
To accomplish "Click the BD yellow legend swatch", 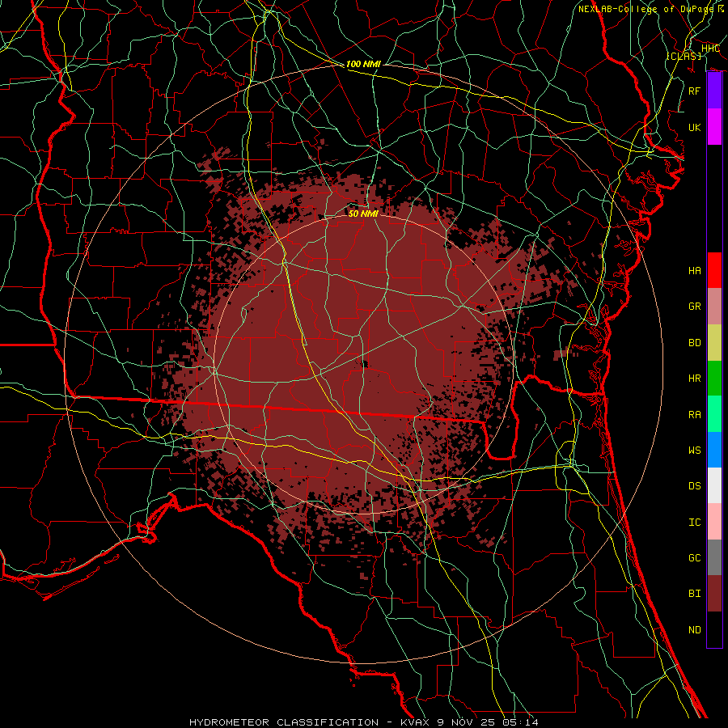I will (714, 342).
